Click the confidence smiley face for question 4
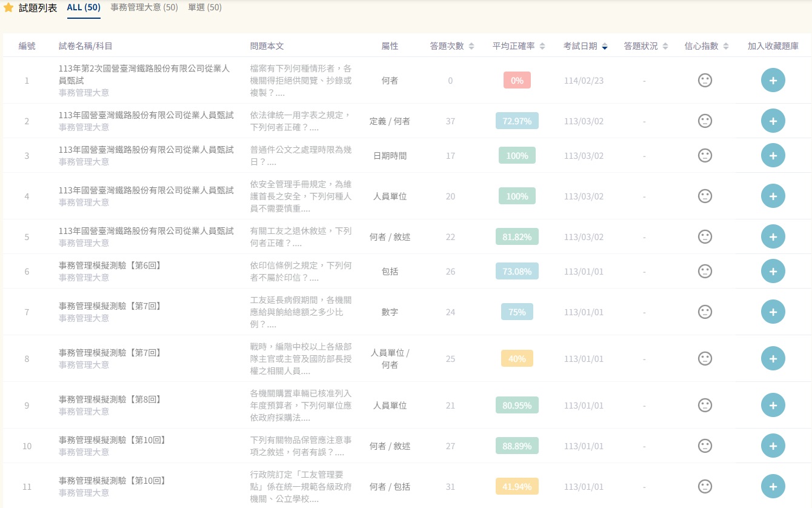Viewport: 812px width, 508px height. pos(705,196)
